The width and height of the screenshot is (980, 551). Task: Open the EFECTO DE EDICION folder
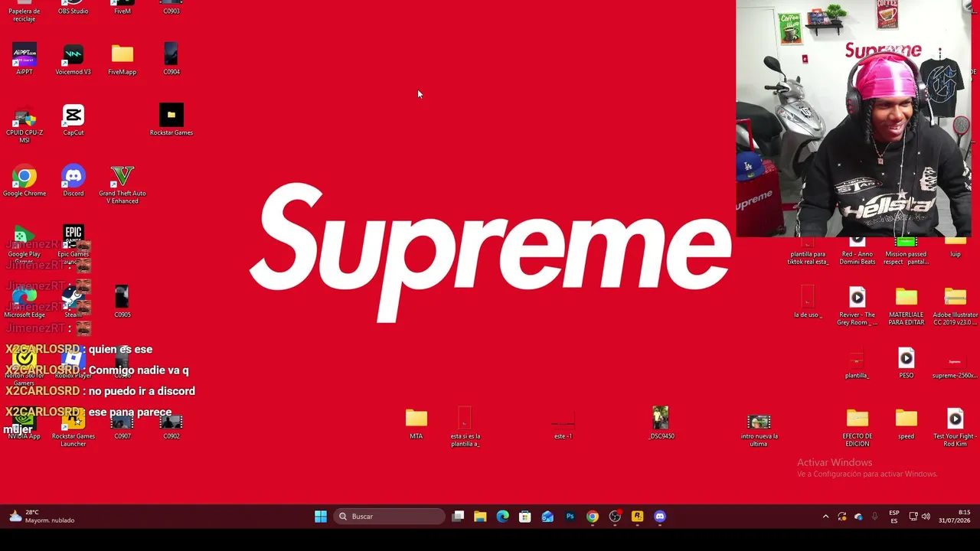tap(857, 428)
